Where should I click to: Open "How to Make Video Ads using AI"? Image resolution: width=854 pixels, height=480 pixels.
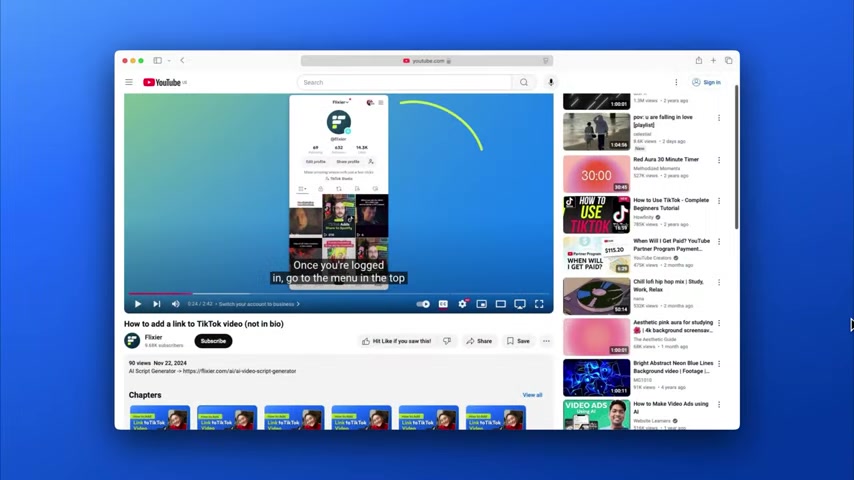point(670,408)
